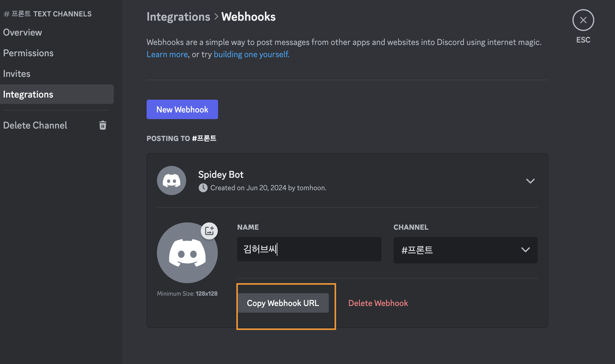615x364 pixels.
Task: Click the clock icon by creation date
Action: coord(203,188)
